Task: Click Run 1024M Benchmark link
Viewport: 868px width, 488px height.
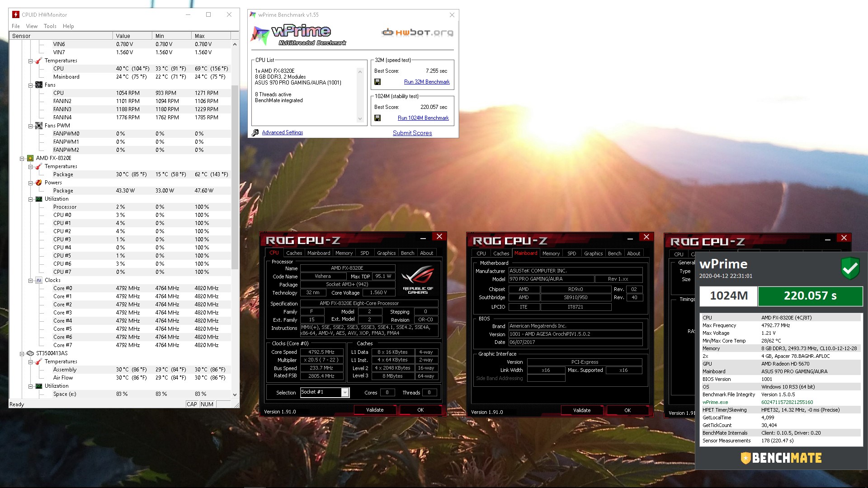Action: [x=423, y=118]
